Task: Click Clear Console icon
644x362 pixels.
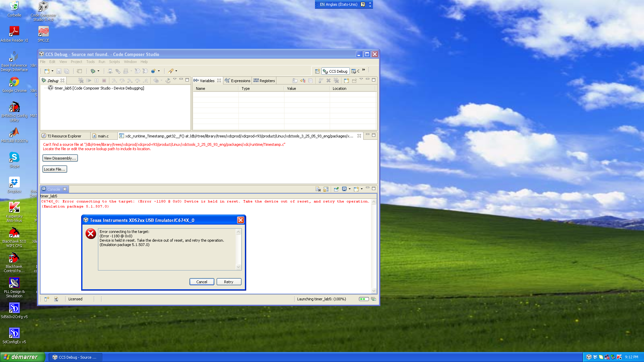Action: [318, 189]
